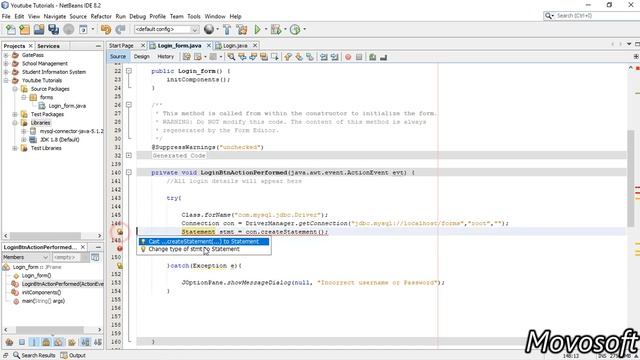Toggle Show Static Members filter in Navigator

point(34,342)
